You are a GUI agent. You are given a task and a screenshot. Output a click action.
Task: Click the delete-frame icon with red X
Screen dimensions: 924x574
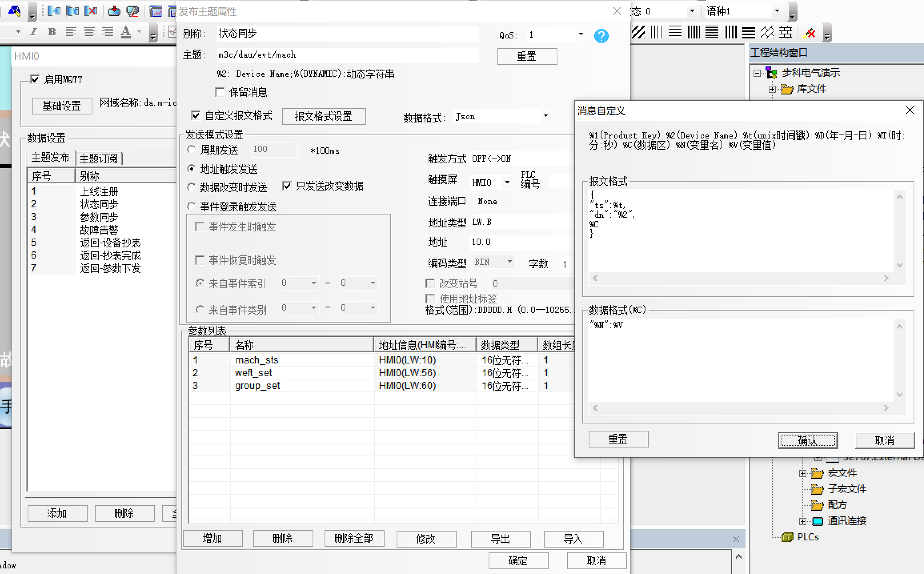[91, 11]
